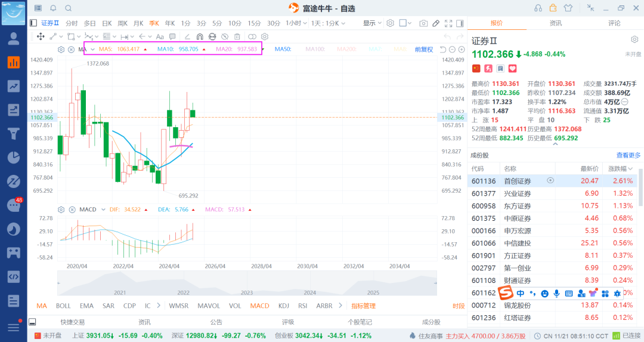Open messages icon with 48 badge
The height and width of the screenshot is (342, 644).
coord(14,205)
